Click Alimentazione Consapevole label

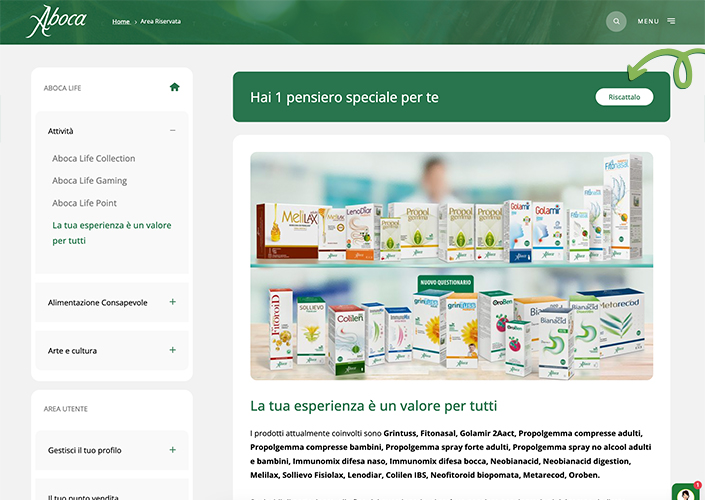pyautogui.click(x=98, y=303)
